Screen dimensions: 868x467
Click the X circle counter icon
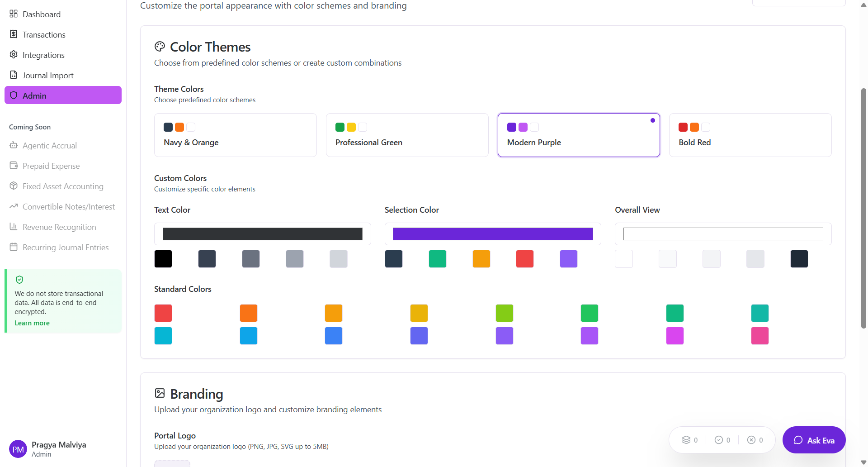click(751, 440)
